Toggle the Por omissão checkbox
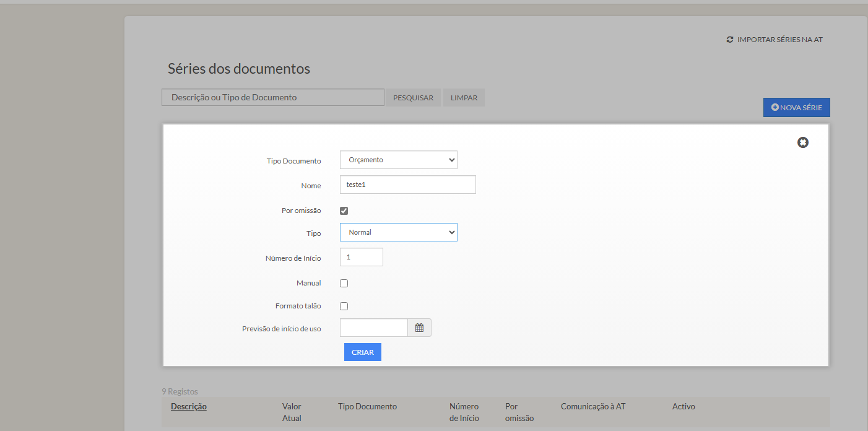 point(344,211)
